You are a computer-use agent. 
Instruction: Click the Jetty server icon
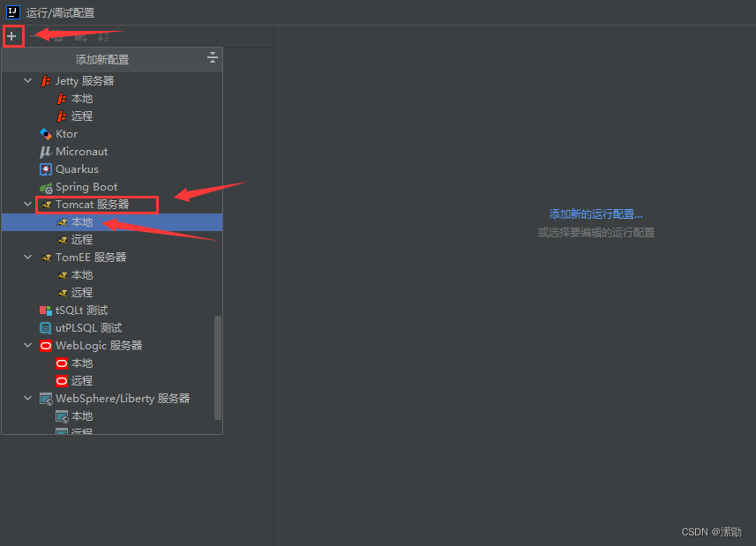(46, 81)
